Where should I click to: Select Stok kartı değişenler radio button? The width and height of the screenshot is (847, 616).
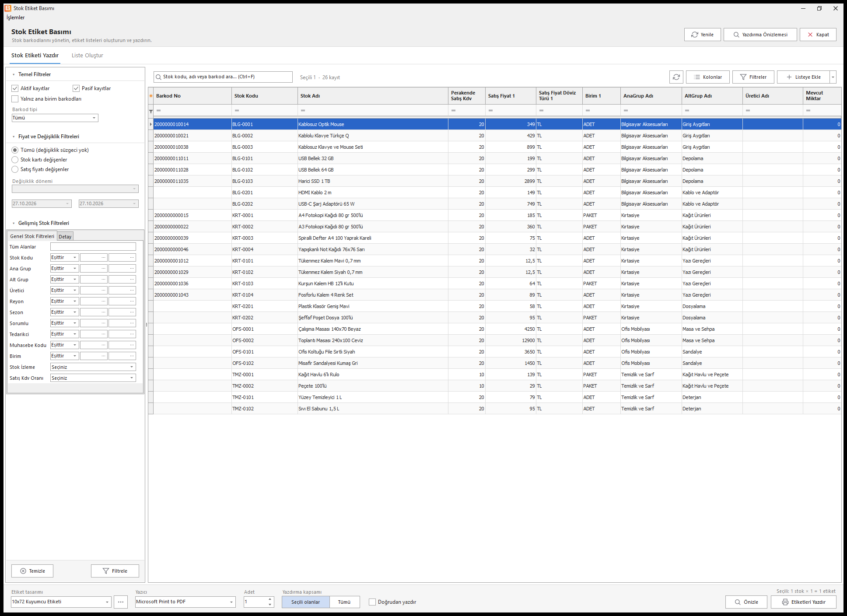[x=15, y=160]
